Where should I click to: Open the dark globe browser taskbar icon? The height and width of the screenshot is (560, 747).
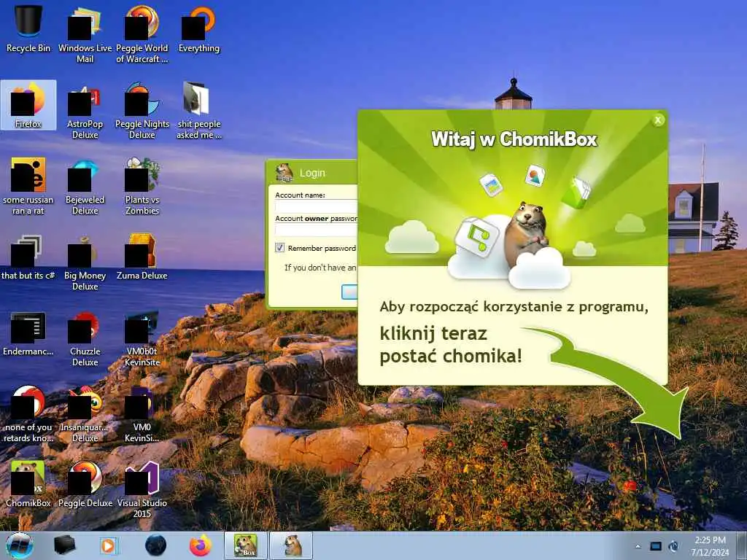[x=155, y=545]
